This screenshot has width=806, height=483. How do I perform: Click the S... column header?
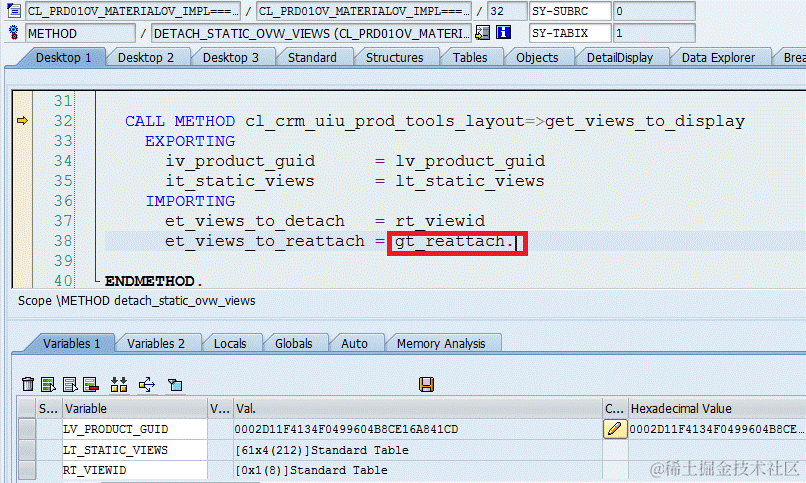click(x=49, y=408)
